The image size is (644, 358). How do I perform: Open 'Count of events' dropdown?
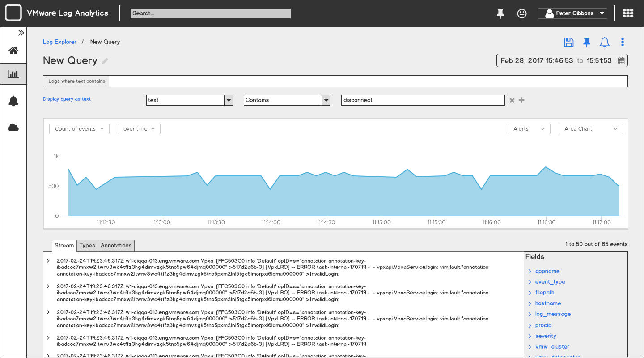(x=79, y=129)
